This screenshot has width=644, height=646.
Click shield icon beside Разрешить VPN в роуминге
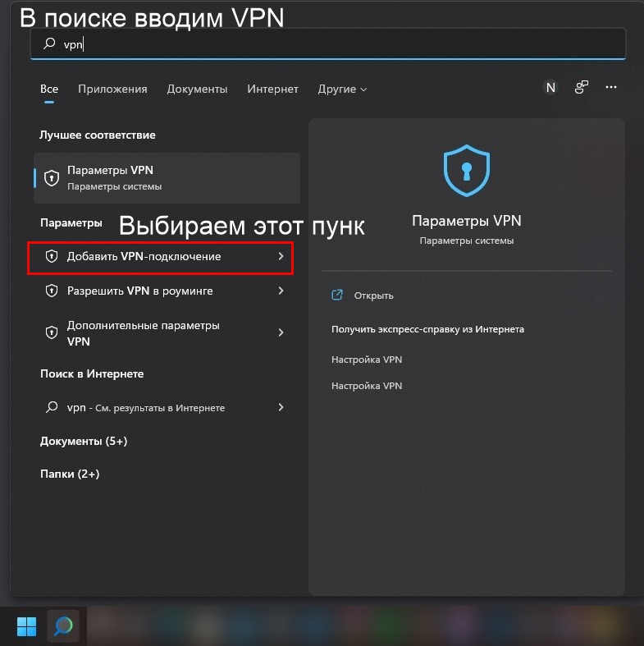point(52,291)
